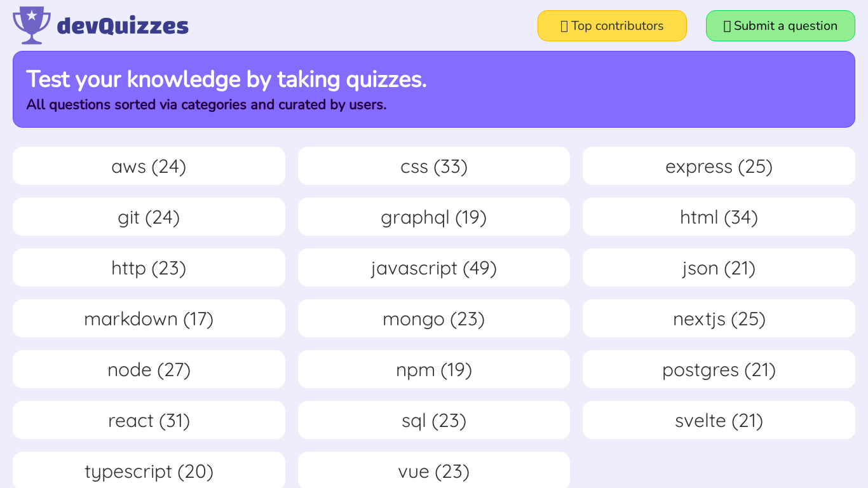Open the graphql quiz category
The height and width of the screenshot is (488, 868).
click(434, 217)
